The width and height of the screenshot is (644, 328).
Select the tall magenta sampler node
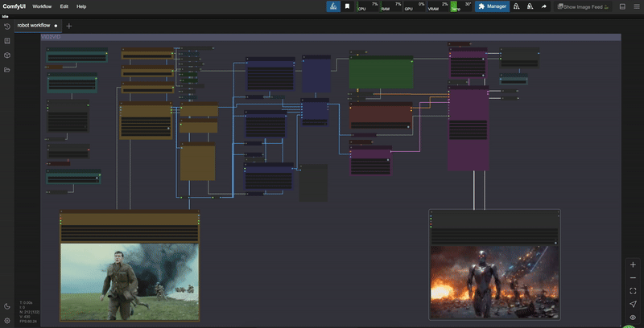click(469, 129)
